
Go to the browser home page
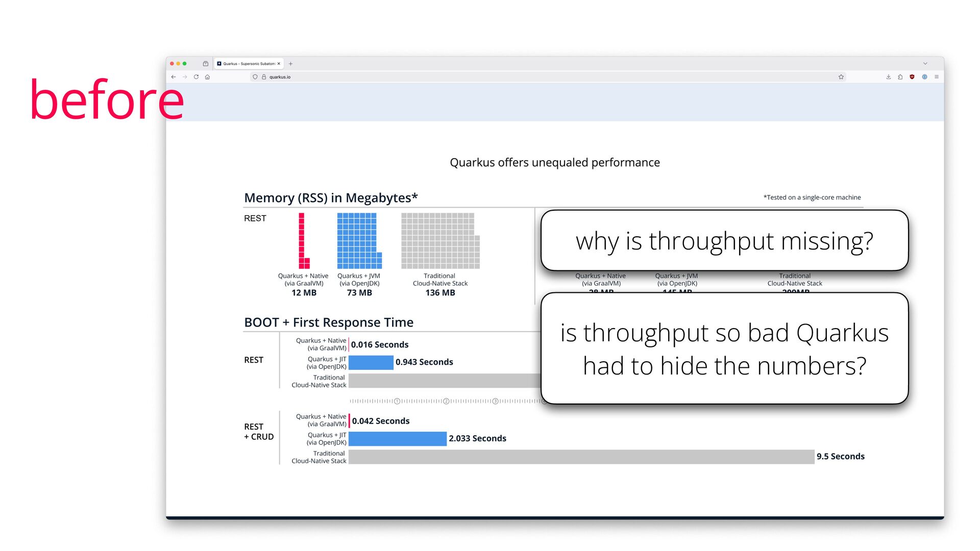(x=207, y=77)
